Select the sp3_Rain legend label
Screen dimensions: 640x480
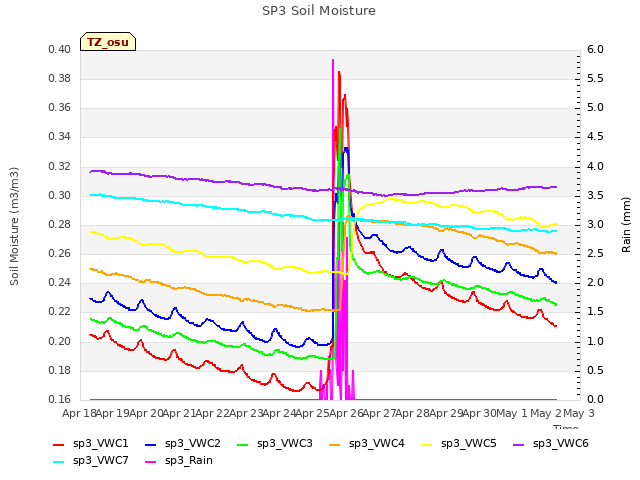point(189,461)
